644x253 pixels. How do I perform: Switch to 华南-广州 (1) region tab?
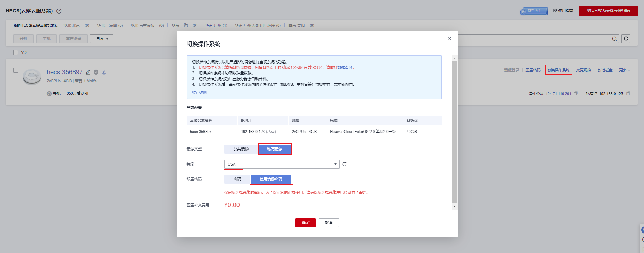pos(216,25)
